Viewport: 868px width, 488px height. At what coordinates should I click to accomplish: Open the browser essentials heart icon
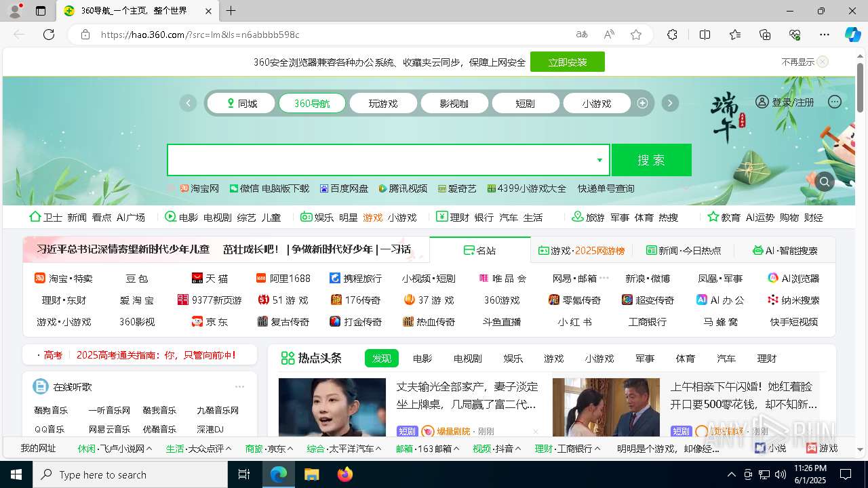(x=795, y=35)
